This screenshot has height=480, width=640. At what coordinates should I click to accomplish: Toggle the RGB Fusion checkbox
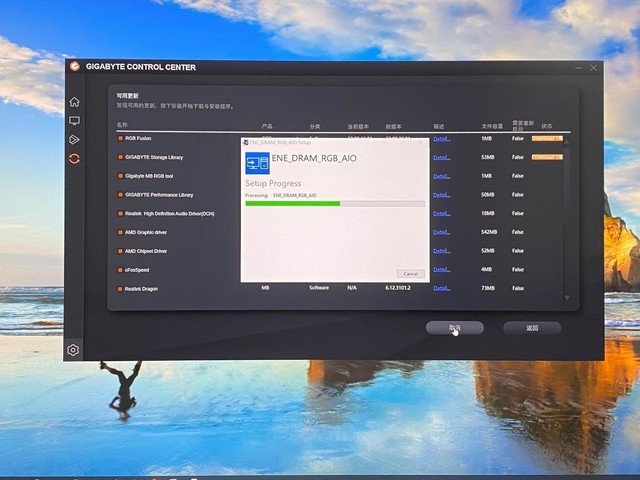tap(120, 138)
